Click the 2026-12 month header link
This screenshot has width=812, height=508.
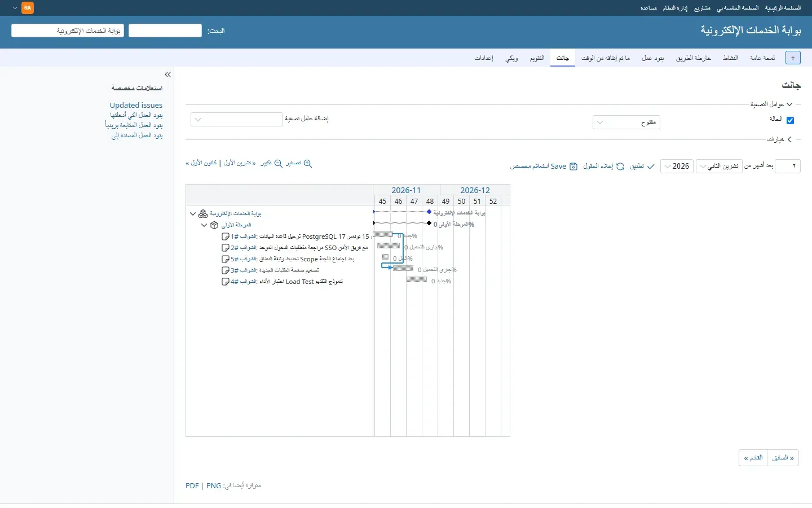click(x=475, y=190)
